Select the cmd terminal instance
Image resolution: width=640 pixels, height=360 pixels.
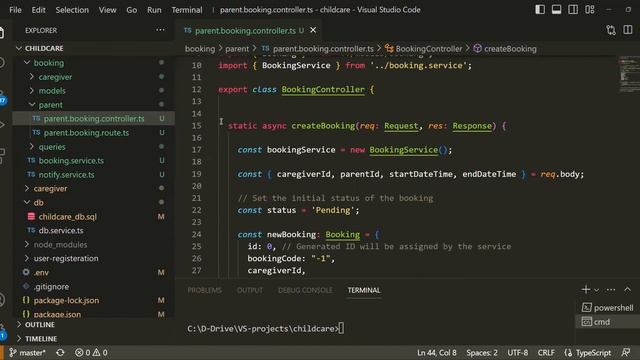[x=608, y=322]
